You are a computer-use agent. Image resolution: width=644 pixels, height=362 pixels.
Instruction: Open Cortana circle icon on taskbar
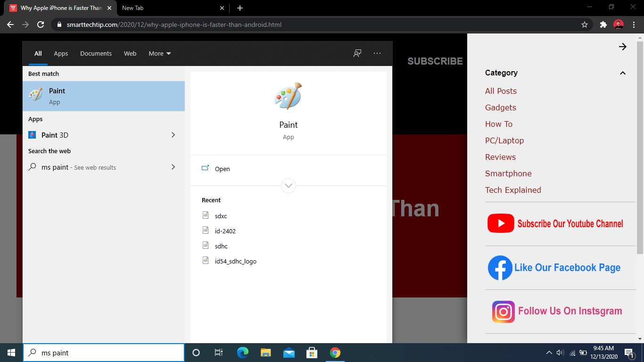tap(196, 353)
